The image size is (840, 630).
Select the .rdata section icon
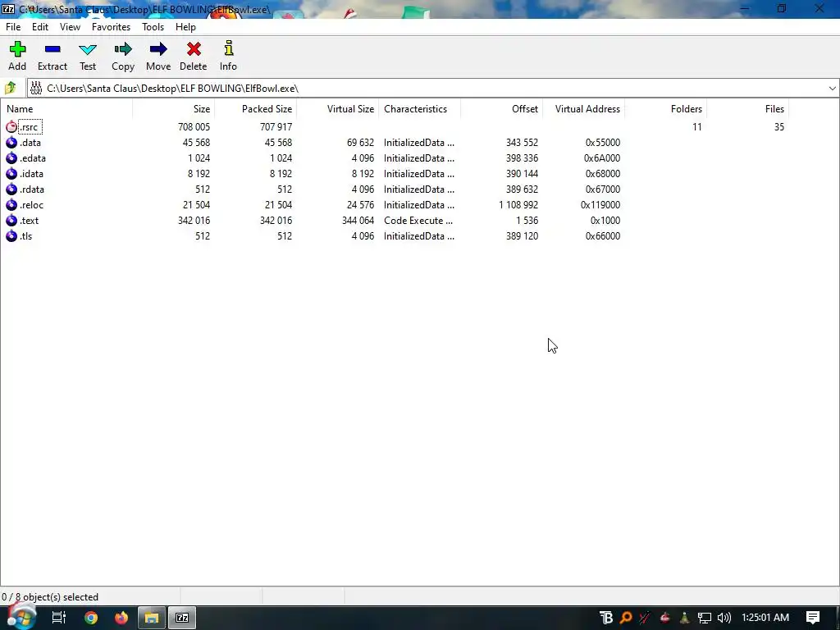pyautogui.click(x=11, y=189)
